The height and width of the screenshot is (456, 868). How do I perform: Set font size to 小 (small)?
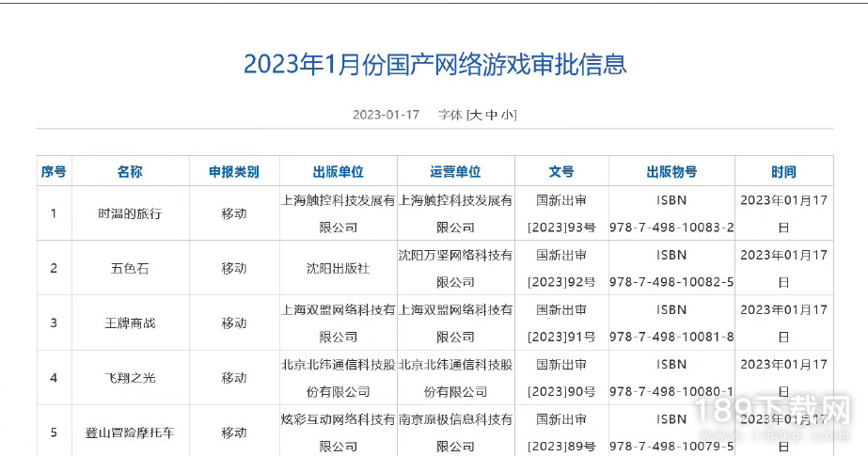point(507,115)
